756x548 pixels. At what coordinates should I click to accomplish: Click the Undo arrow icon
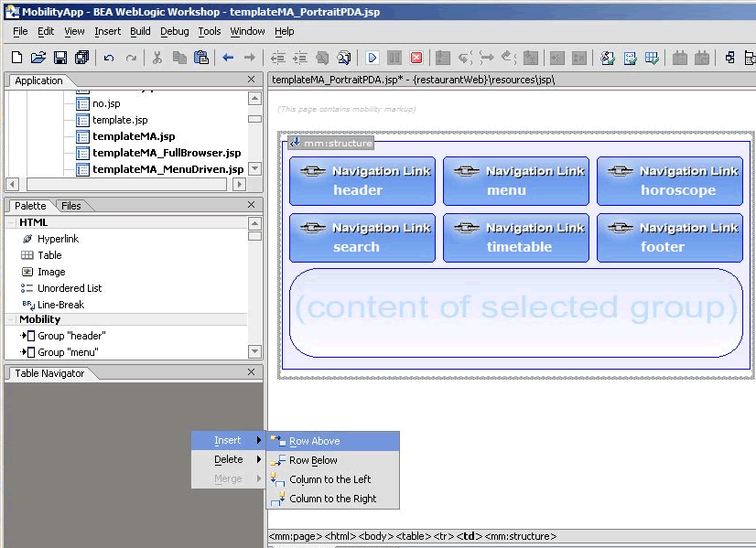(109, 59)
